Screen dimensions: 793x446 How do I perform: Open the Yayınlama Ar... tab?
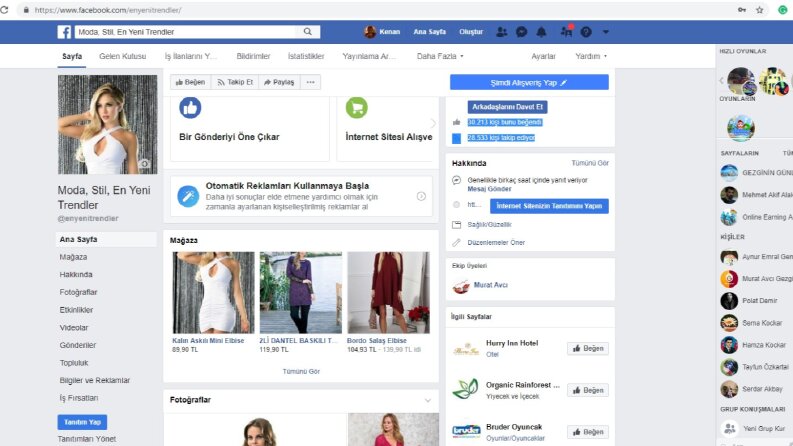[x=369, y=56]
